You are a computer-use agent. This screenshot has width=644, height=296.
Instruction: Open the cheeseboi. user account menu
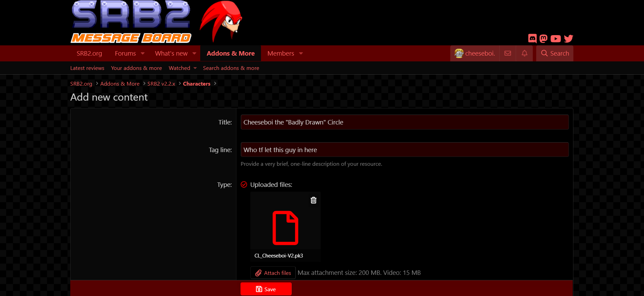pyautogui.click(x=475, y=54)
